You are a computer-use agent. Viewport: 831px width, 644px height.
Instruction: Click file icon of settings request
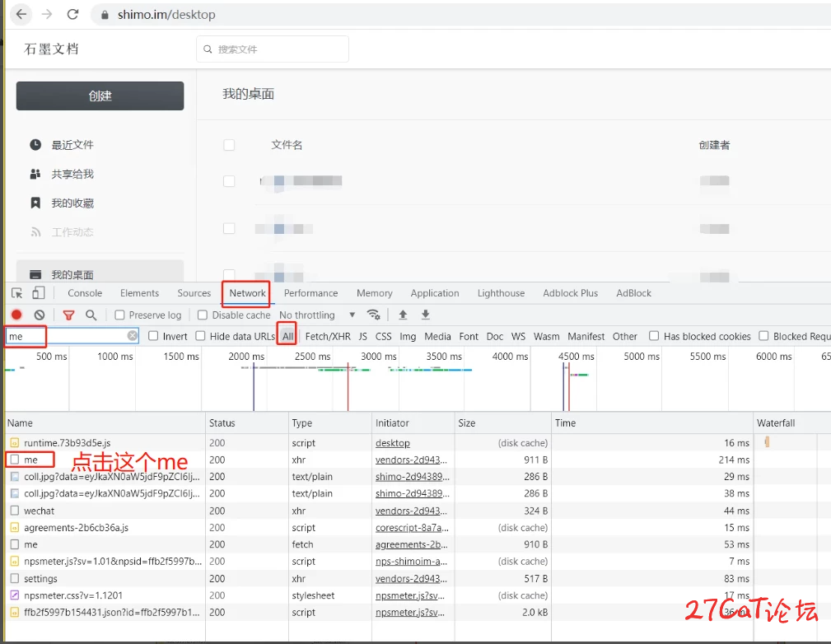tap(14, 578)
